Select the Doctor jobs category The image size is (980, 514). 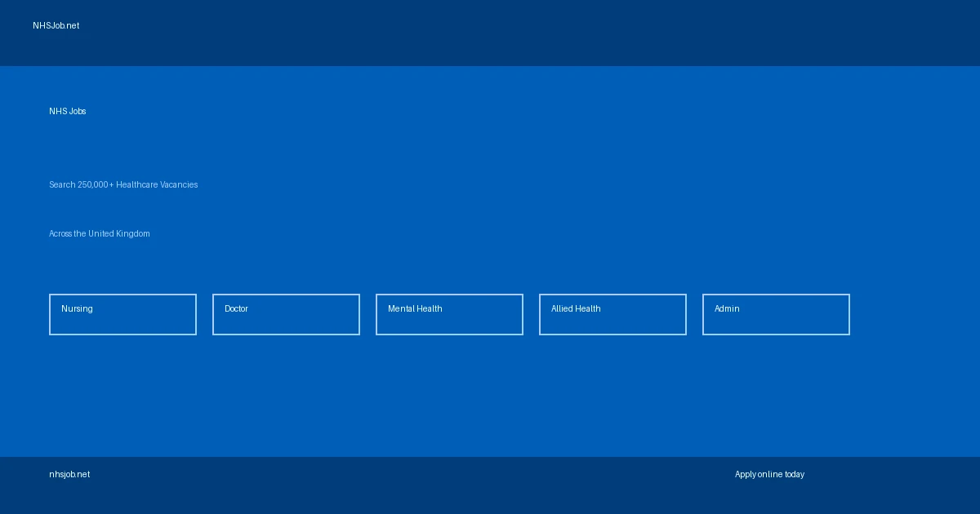pyautogui.click(x=286, y=314)
